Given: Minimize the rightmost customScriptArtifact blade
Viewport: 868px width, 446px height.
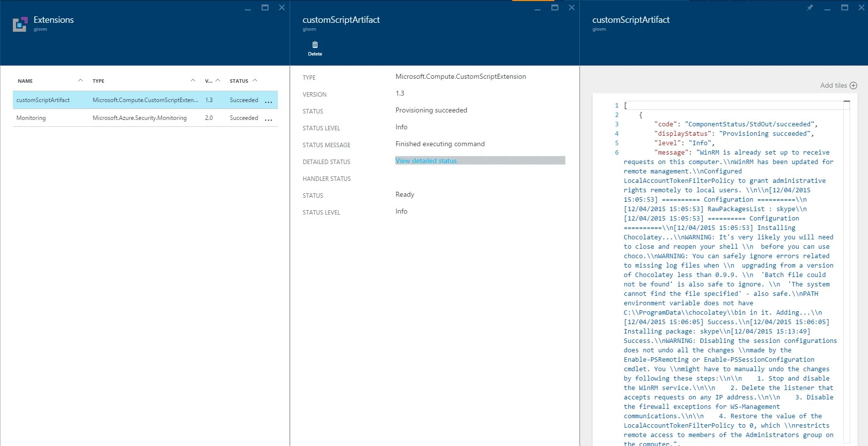Looking at the screenshot, I should (827, 8).
